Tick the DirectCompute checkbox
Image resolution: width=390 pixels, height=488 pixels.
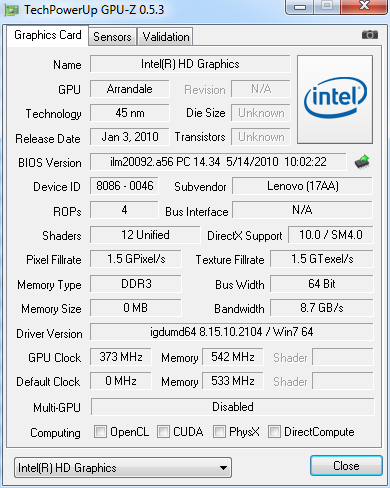(x=274, y=431)
